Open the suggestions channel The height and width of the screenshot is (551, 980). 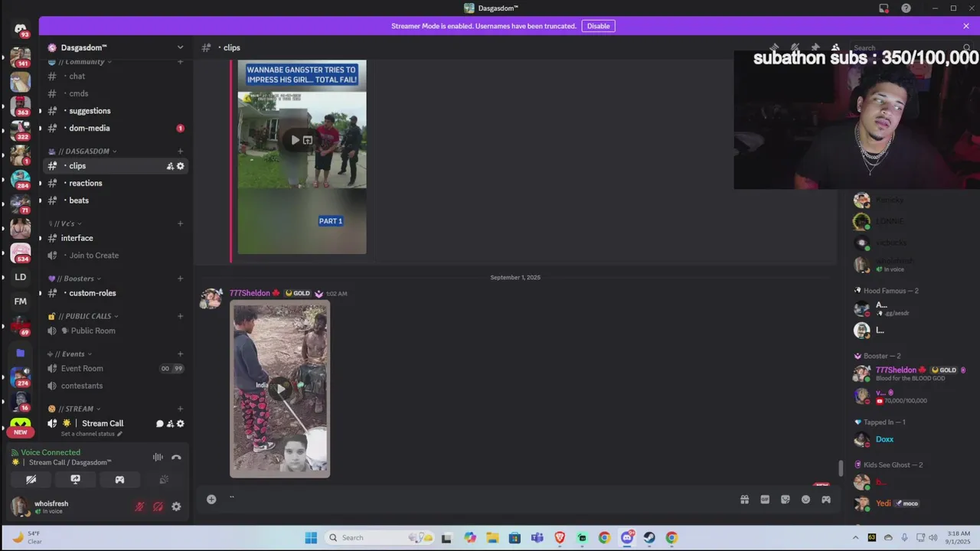point(116,111)
